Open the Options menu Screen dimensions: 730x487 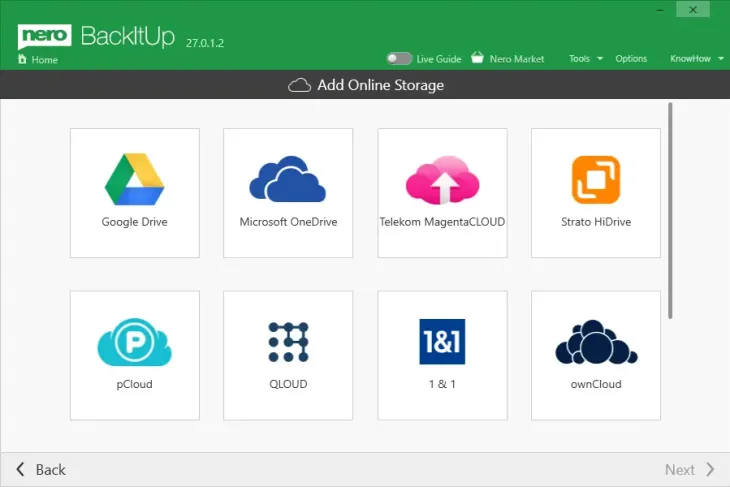pyautogui.click(x=631, y=59)
